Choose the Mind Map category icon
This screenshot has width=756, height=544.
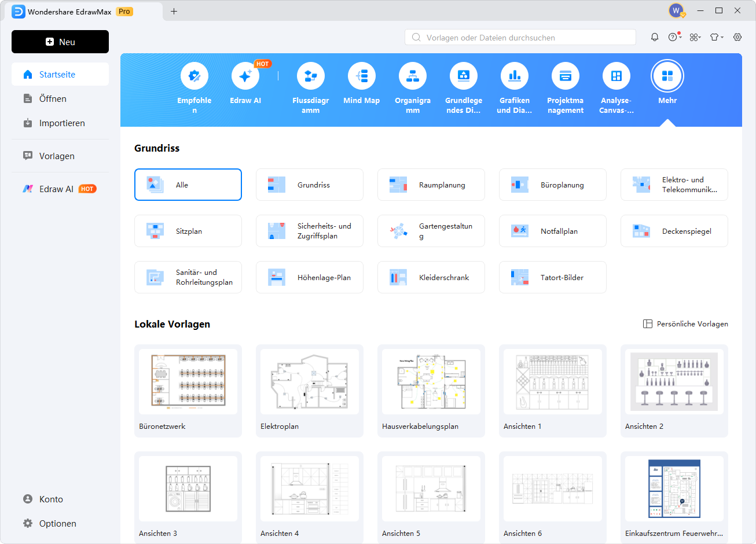[x=362, y=76]
